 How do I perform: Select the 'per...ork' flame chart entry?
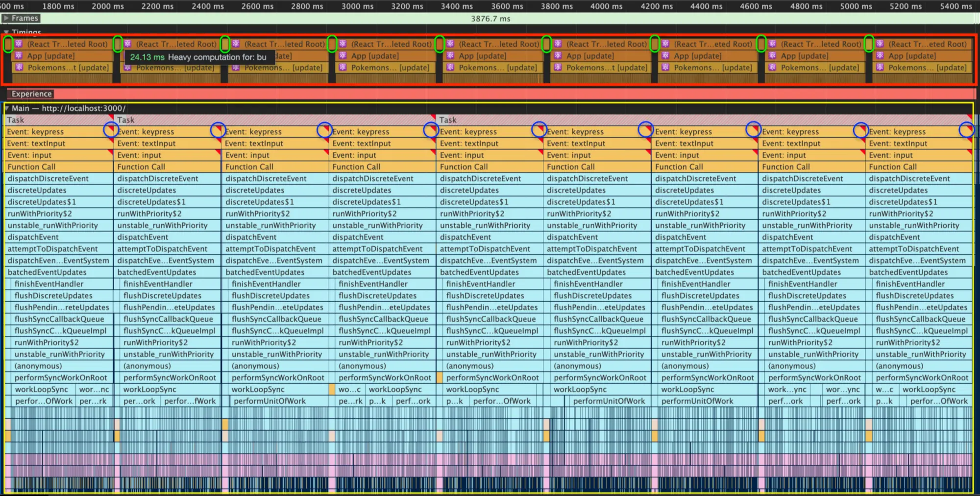point(139,401)
